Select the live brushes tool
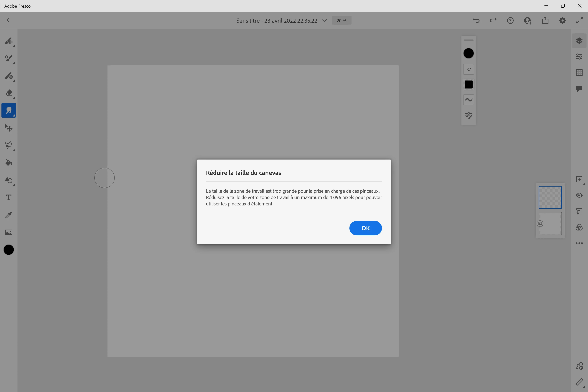 [9, 58]
